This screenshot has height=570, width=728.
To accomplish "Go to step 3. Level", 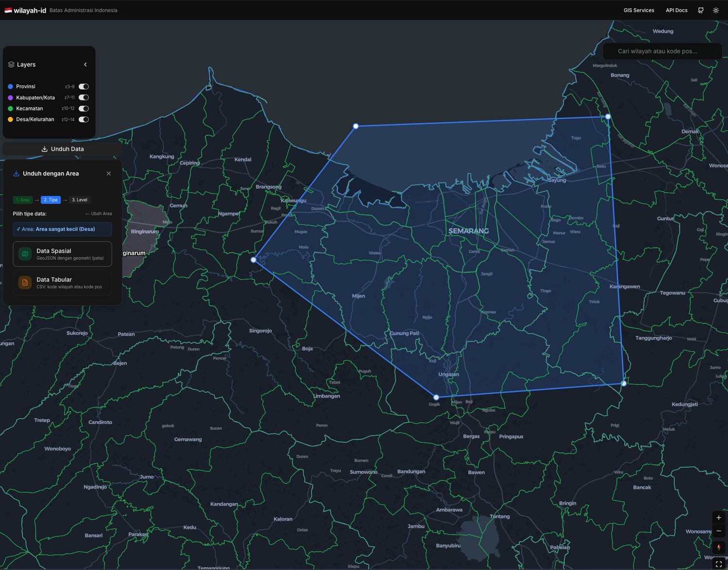I will pyautogui.click(x=80, y=200).
